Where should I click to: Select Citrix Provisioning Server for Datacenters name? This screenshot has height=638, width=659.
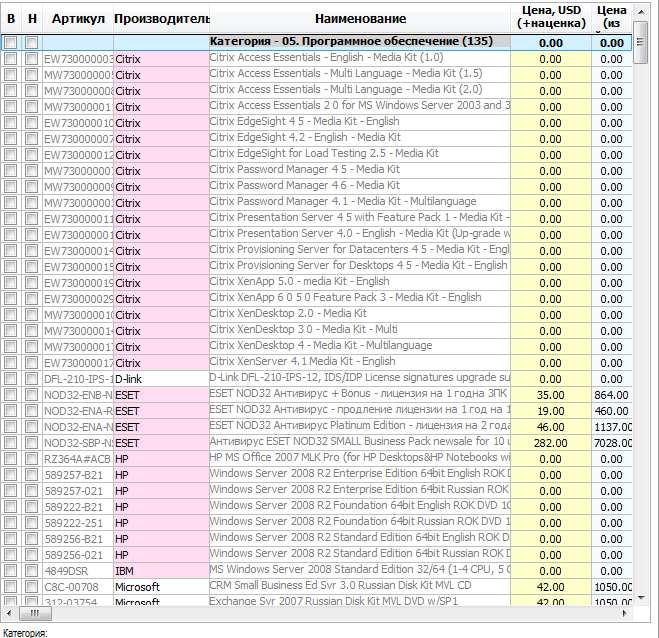360,249
